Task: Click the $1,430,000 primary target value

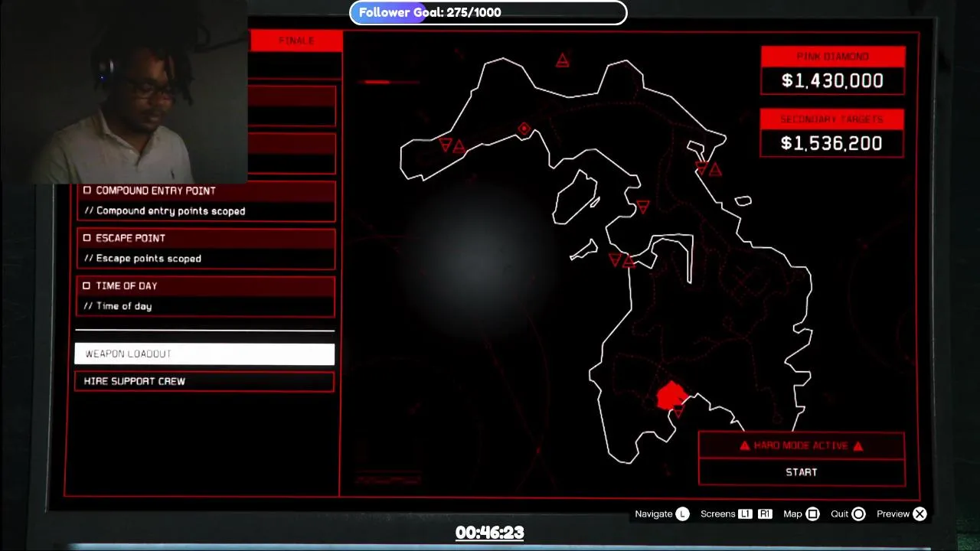Action: tap(833, 80)
